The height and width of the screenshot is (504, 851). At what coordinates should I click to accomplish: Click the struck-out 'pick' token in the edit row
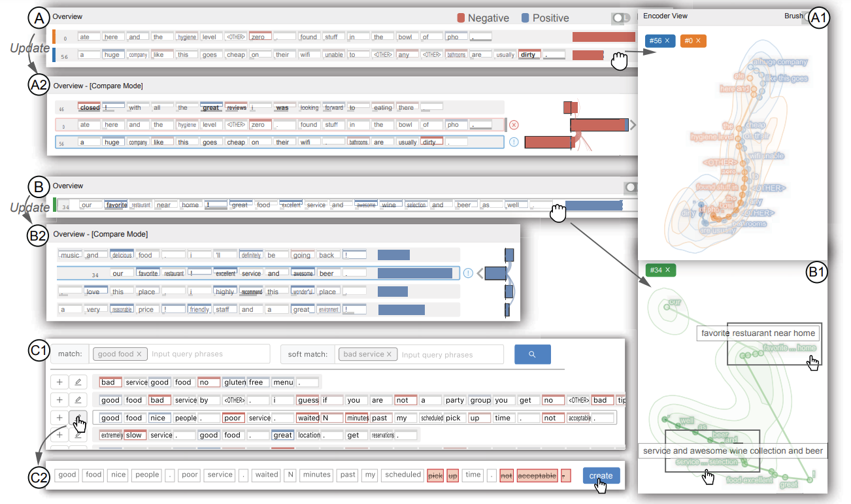(x=435, y=475)
